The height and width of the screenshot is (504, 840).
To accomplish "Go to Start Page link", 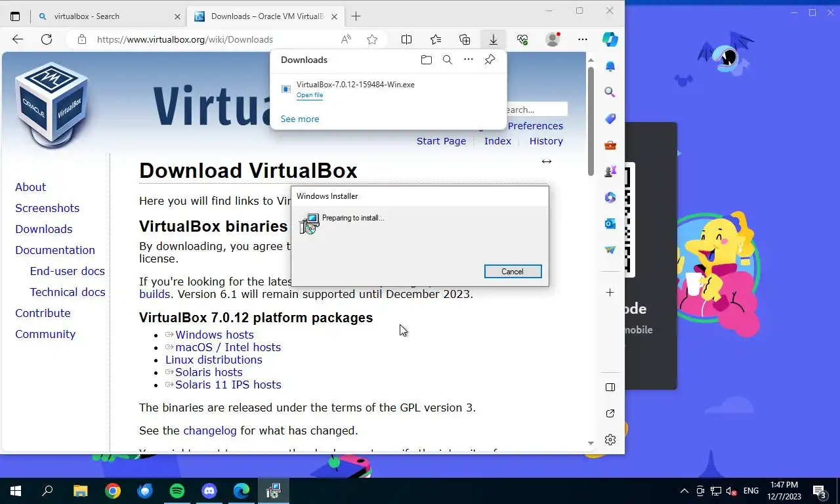I will tap(441, 141).
